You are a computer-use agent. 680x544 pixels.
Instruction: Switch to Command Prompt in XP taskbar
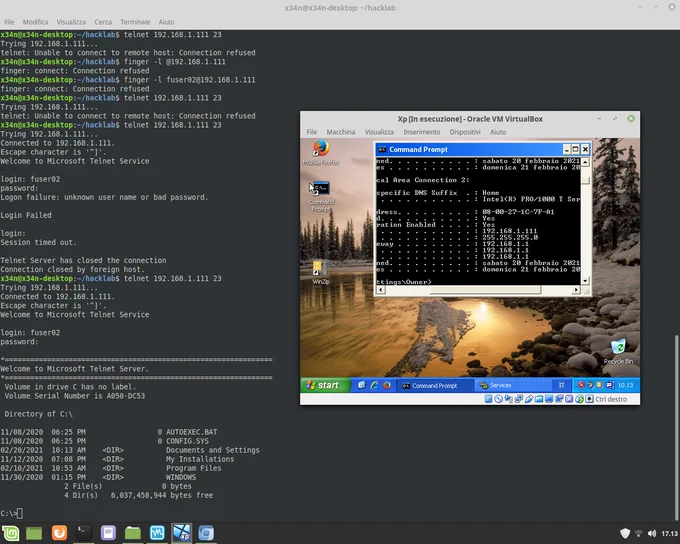(x=435, y=385)
